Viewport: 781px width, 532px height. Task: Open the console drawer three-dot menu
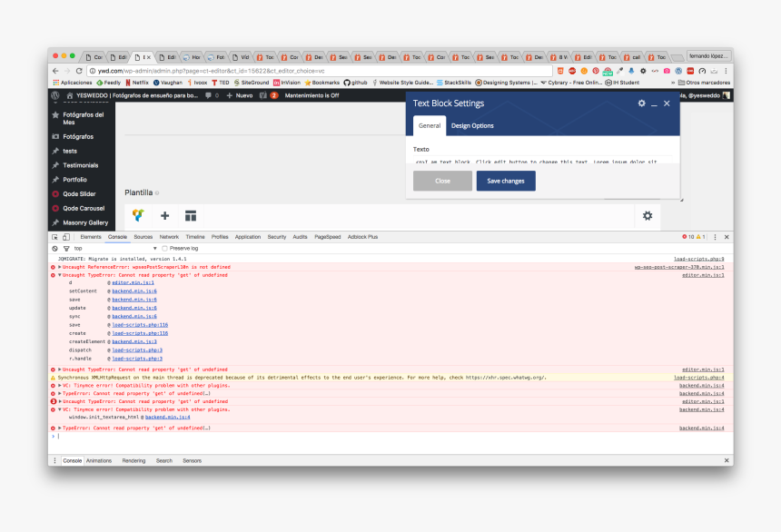click(x=54, y=461)
